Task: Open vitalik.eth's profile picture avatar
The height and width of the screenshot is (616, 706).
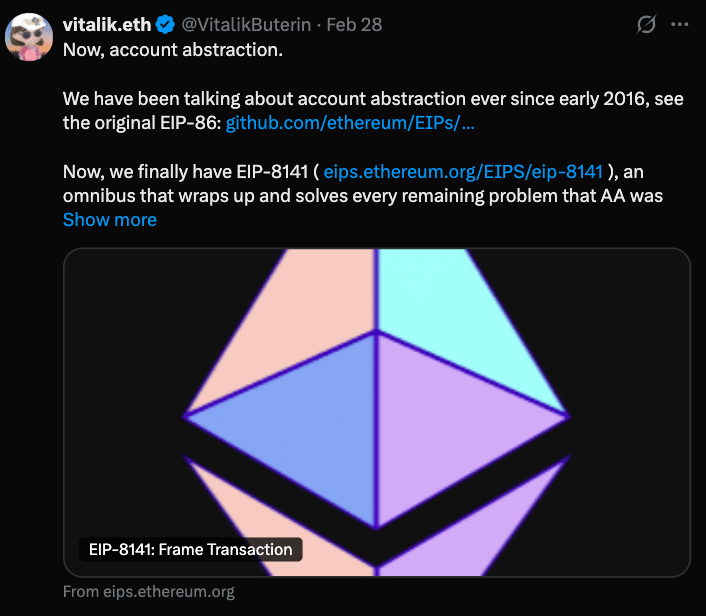Action: (30, 38)
